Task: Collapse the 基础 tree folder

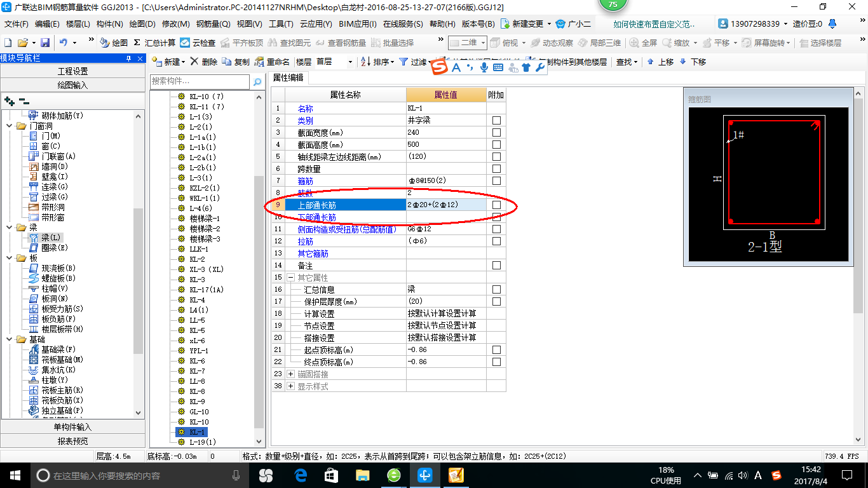Action: pos(10,339)
